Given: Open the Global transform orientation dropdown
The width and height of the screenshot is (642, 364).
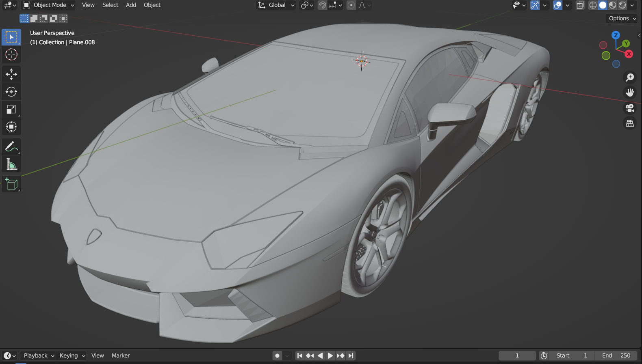Looking at the screenshot, I should pyautogui.click(x=276, y=5).
